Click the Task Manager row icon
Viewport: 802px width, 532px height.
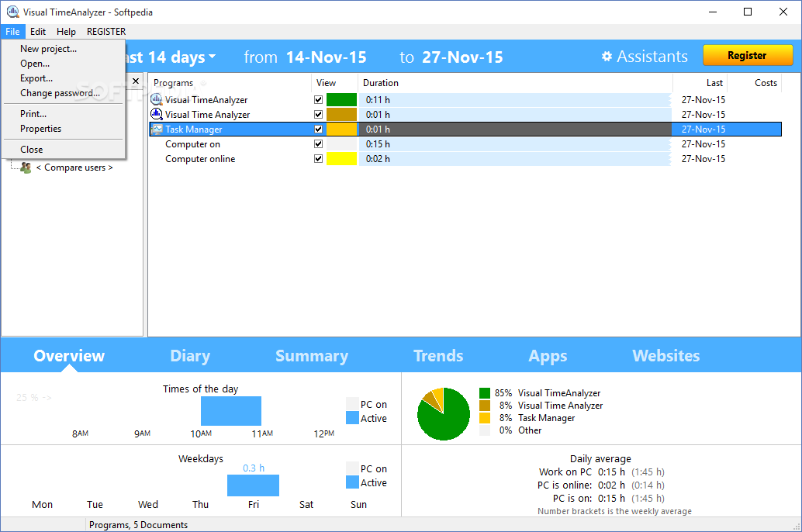[157, 130]
